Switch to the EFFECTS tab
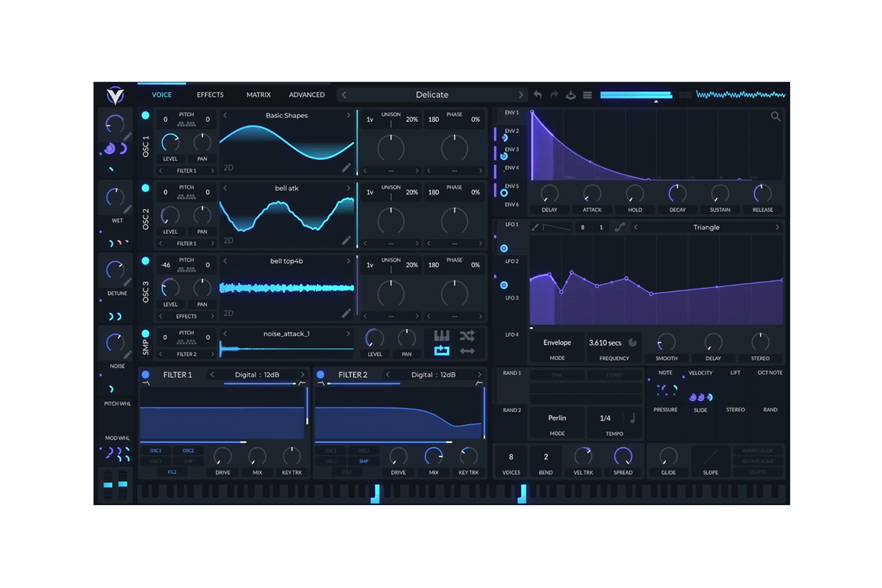This screenshot has height=588, width=882. pos(210,95)
